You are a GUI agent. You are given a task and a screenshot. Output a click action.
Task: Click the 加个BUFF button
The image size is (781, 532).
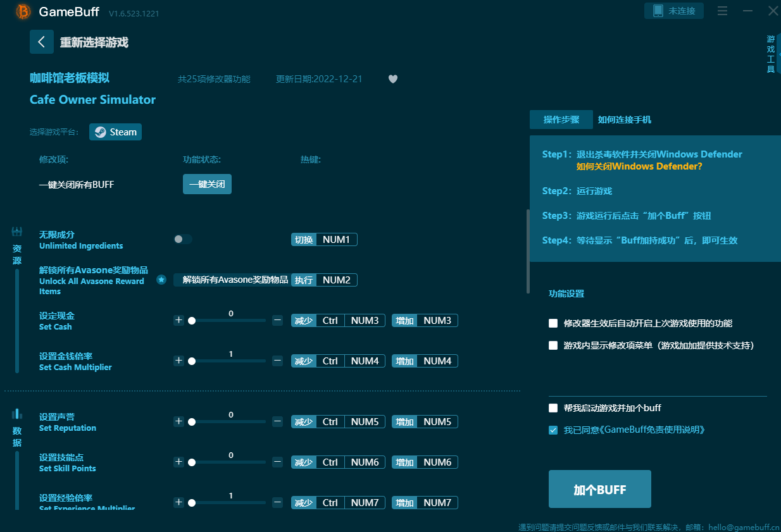600,489
